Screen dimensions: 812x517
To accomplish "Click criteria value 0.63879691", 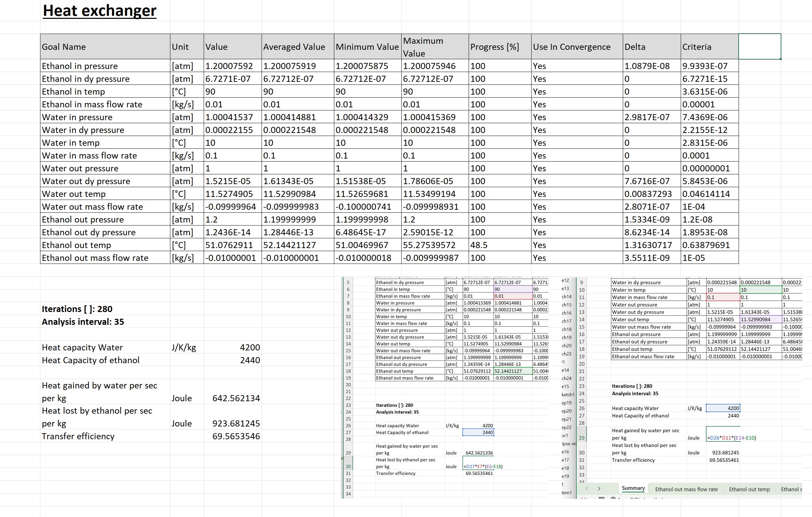I will tap(709, 245).
